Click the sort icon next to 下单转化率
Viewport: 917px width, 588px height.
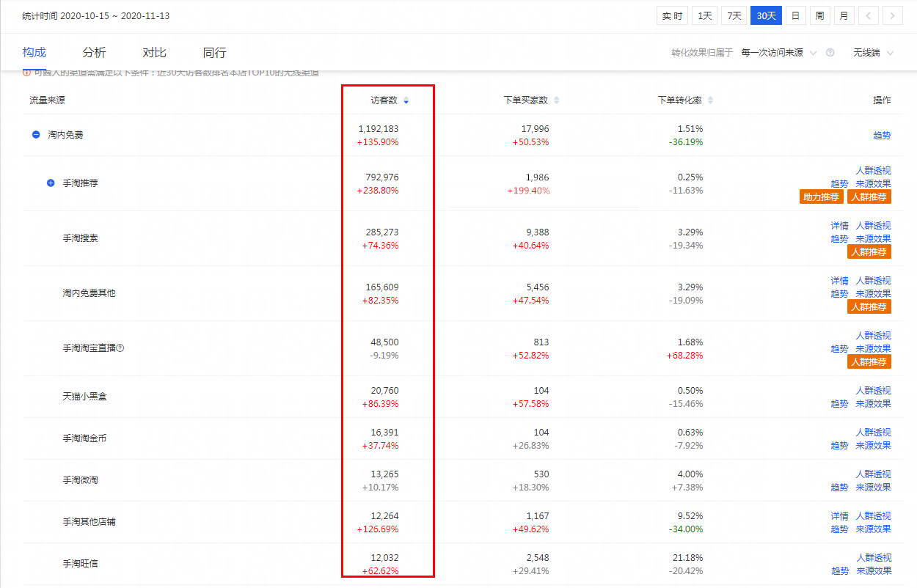tap(710, 100)
